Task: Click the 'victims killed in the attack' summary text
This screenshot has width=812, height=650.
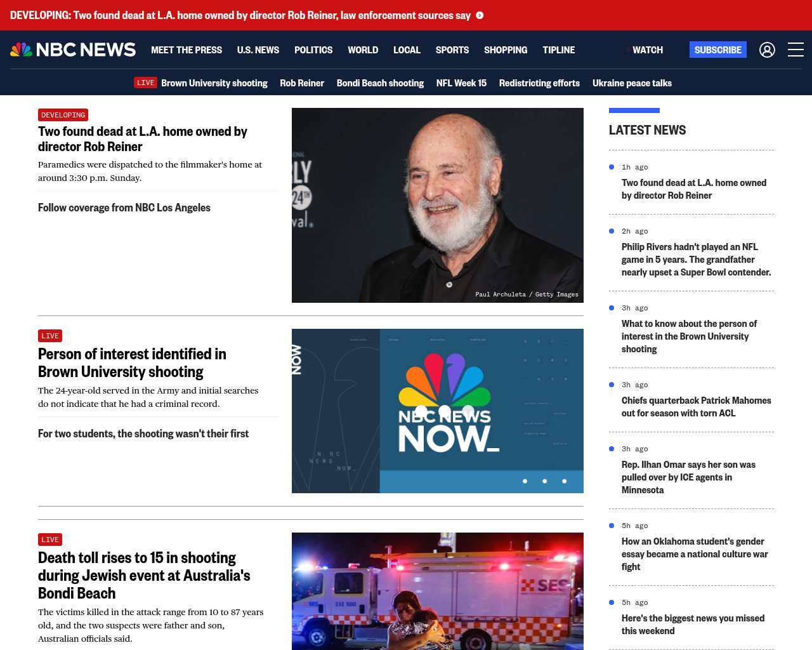Action: [151, 625]
